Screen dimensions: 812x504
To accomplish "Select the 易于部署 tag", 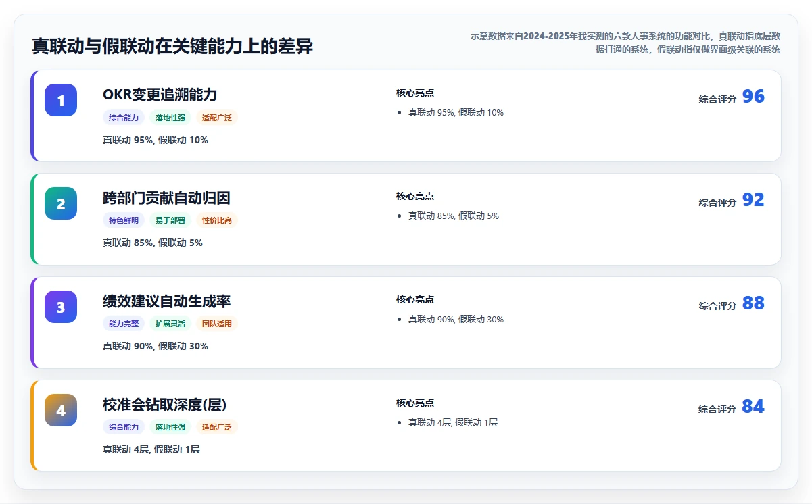I will pos(170,220).
